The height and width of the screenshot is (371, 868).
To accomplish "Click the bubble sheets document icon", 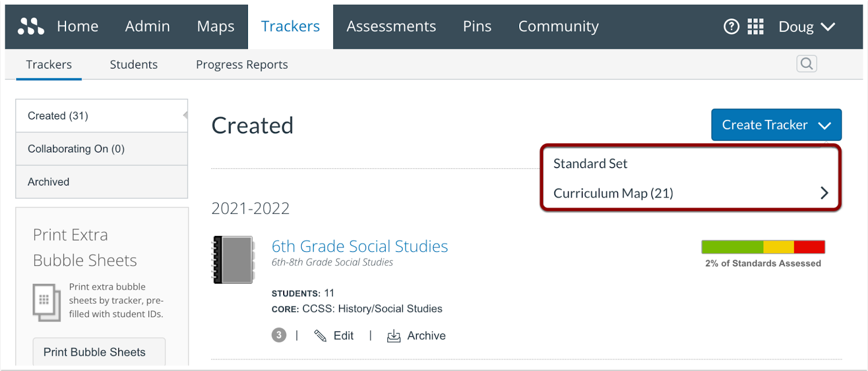I will pyautogui.click(x=47, y=302).
